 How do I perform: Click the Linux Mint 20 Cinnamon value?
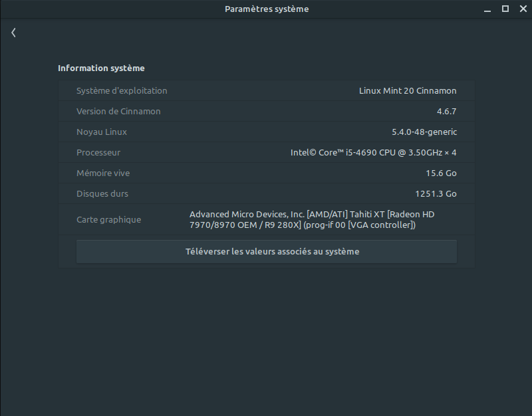pos(408,91)
